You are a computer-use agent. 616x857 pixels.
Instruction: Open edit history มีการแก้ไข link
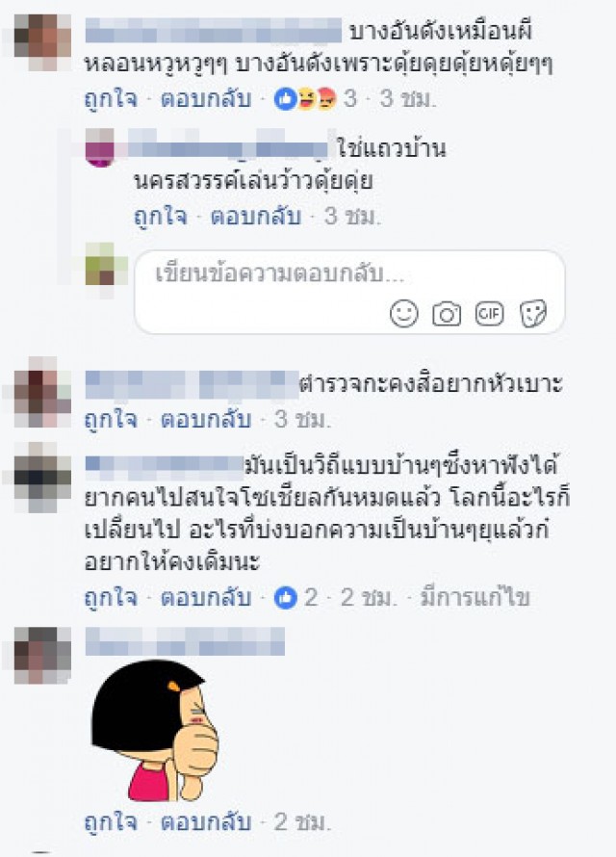[x=475, y=597]
